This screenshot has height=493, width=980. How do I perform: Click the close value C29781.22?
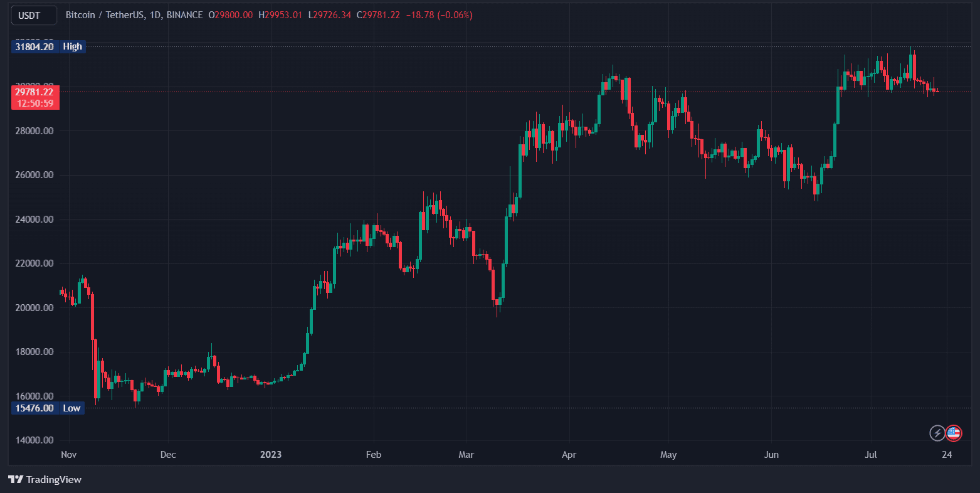pyautogui.click(x=378, y=14)
